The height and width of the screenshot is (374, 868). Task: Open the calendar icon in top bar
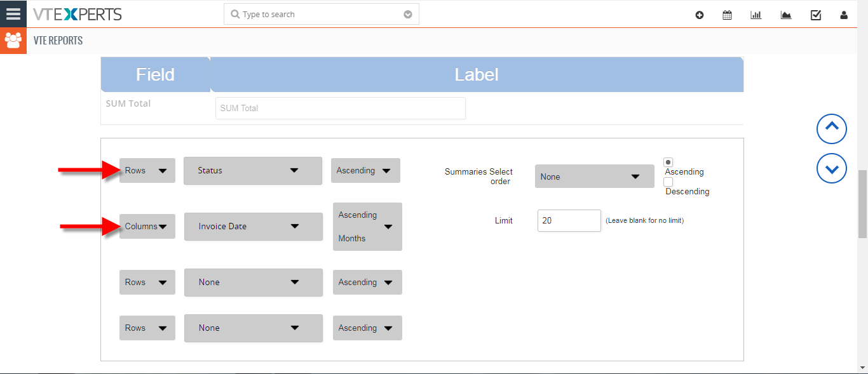click(728, 15)
